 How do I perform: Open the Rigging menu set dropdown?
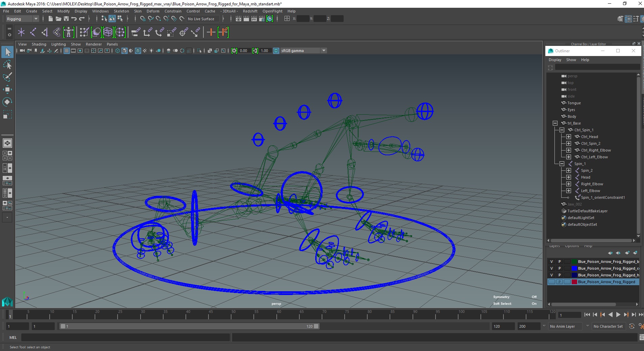pyautogui.click(x=22, y=19)
